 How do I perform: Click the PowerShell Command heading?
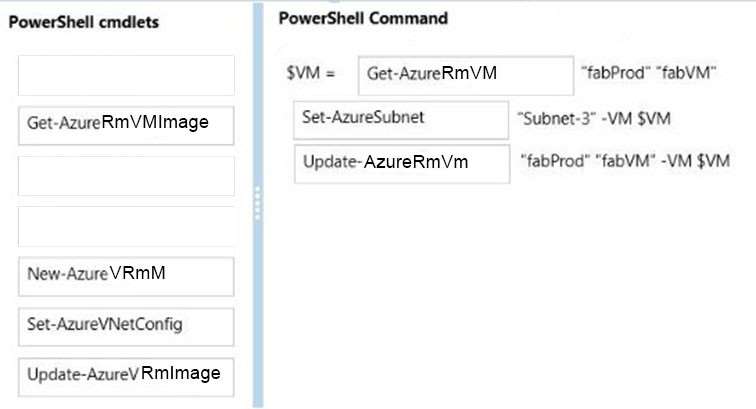pos(364,18)
